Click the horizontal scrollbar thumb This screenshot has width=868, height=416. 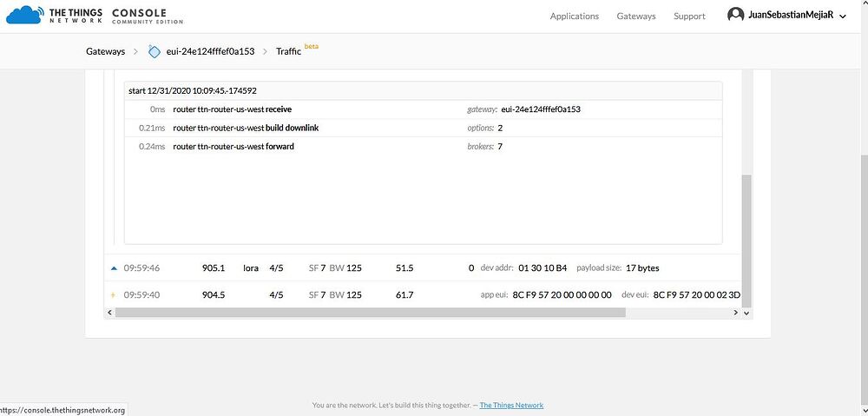pos(371,313)
